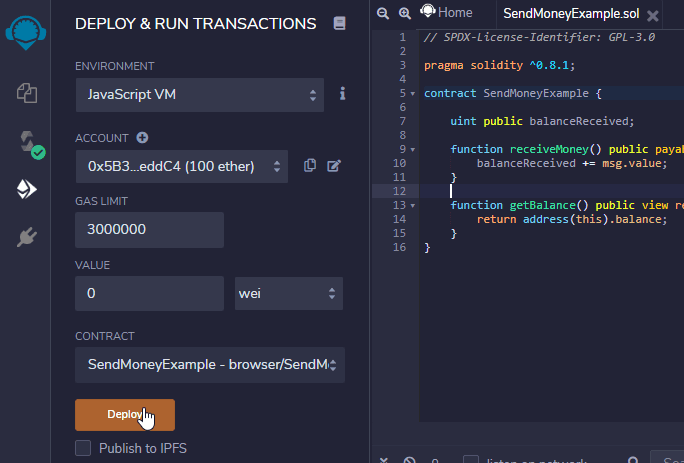Collapse the getBalance function at line 13
The image size is (684, 463).
click(413, 206)
